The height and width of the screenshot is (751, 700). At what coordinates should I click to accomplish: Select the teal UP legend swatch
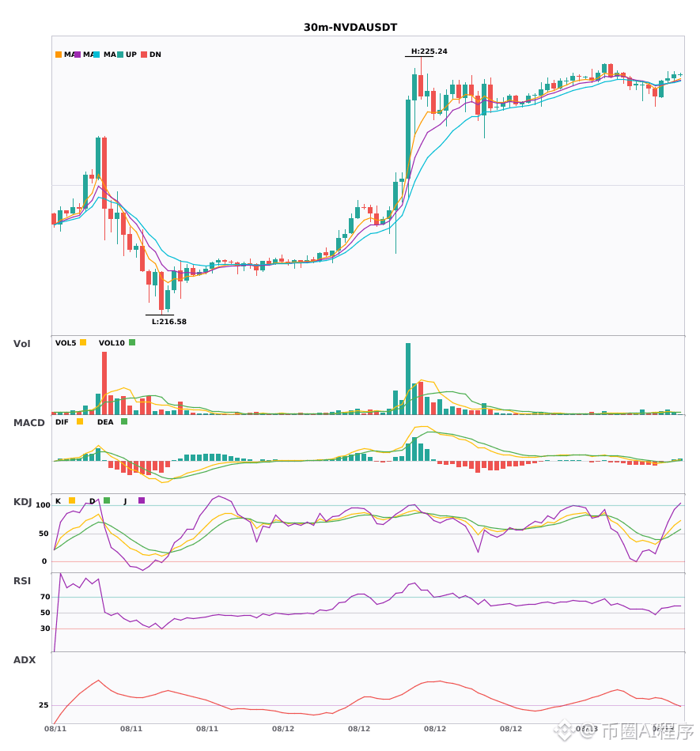(x=120, y=55)
